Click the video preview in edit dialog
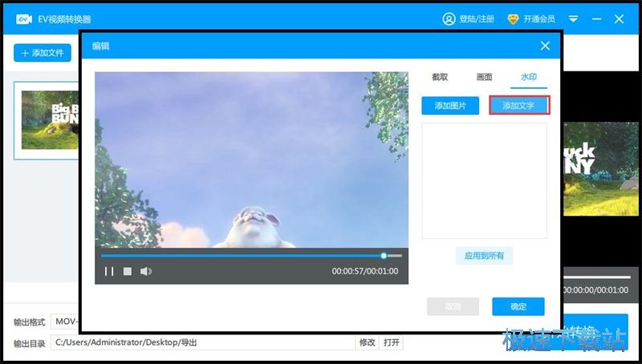 [251, 160]
